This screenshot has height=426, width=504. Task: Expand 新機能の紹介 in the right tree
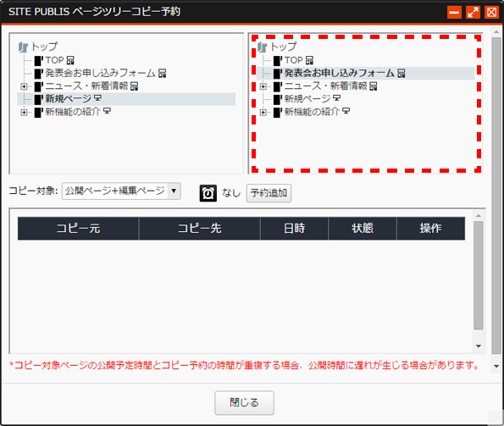(x=263, y=112)
